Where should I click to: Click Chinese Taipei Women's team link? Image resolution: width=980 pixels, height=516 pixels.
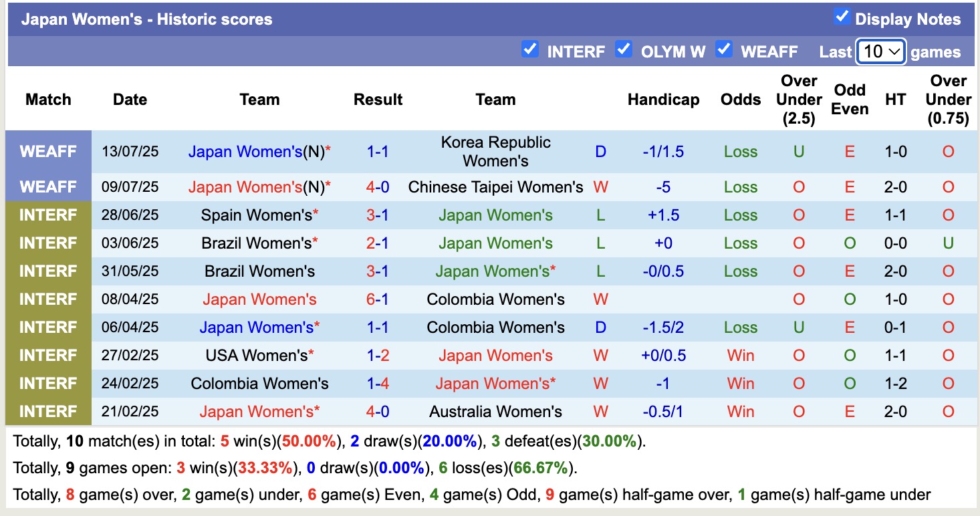(x=495, y=187)
